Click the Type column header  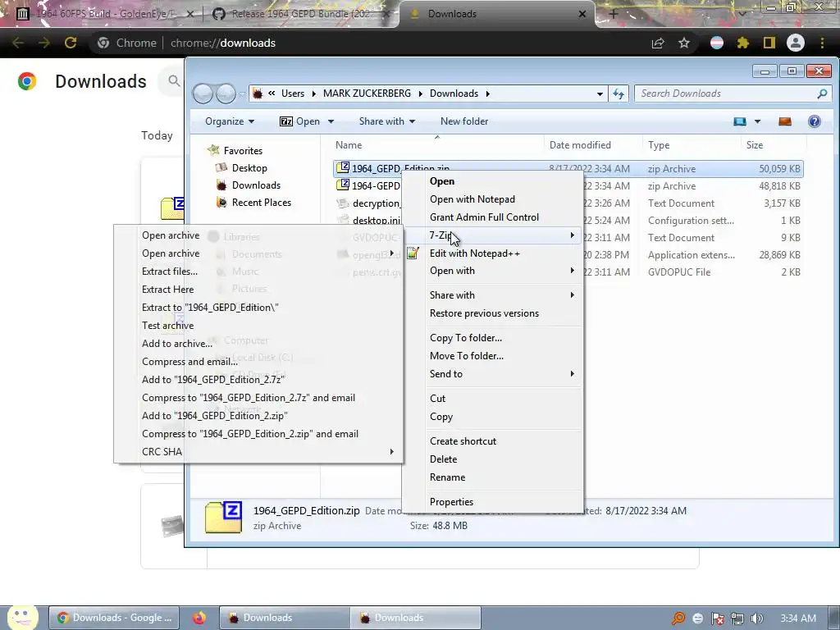pos(659,145)
